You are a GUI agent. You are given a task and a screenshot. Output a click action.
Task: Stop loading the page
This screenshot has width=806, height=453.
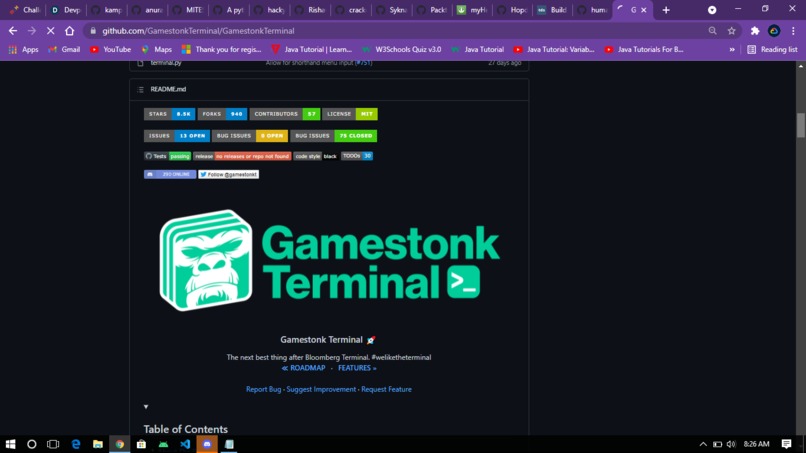pos(50,31)
